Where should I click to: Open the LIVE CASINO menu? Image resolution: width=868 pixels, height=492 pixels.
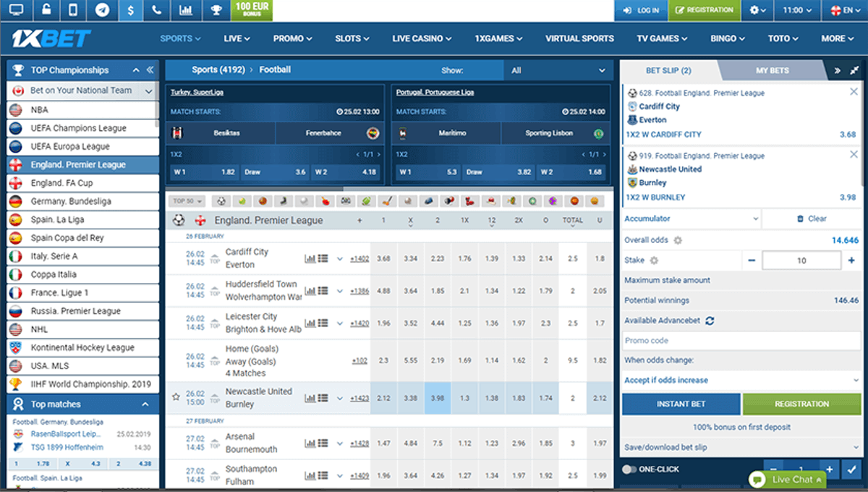pos(422,38)
